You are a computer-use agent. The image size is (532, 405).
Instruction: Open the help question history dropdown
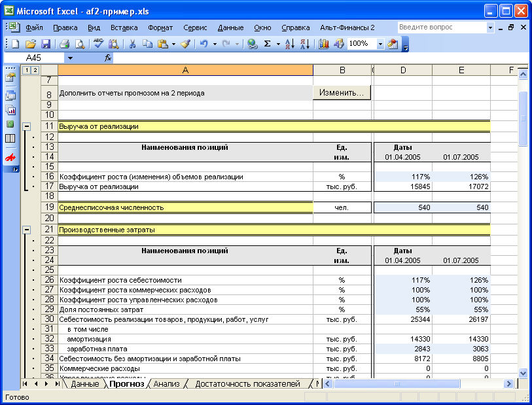(x=490, y=27)
